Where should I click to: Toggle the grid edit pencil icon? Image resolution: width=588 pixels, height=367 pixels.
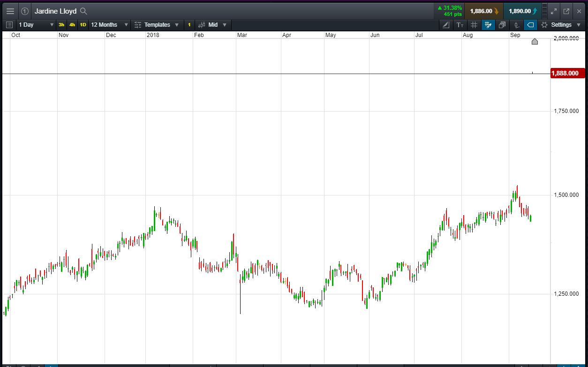click(488, 25)
